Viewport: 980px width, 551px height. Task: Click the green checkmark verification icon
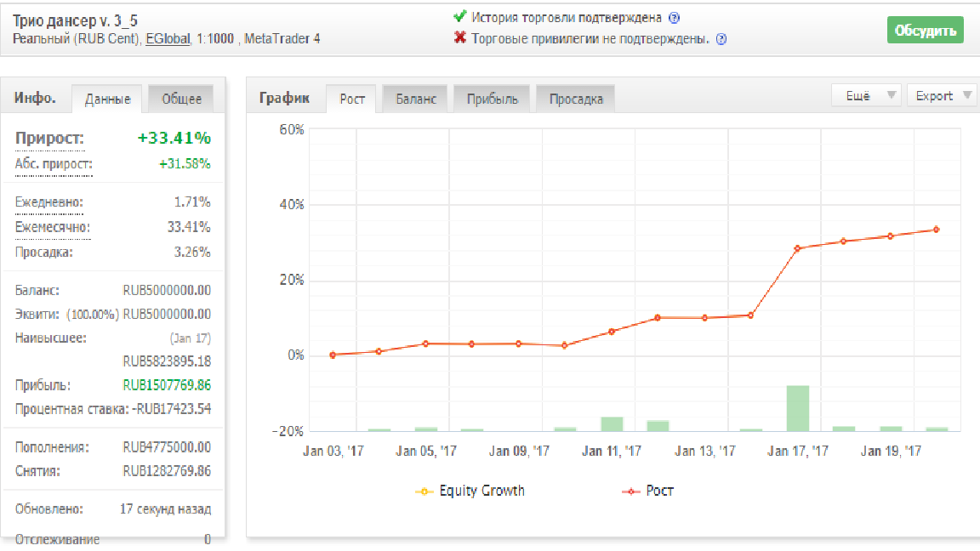click(x=460, y=16)
